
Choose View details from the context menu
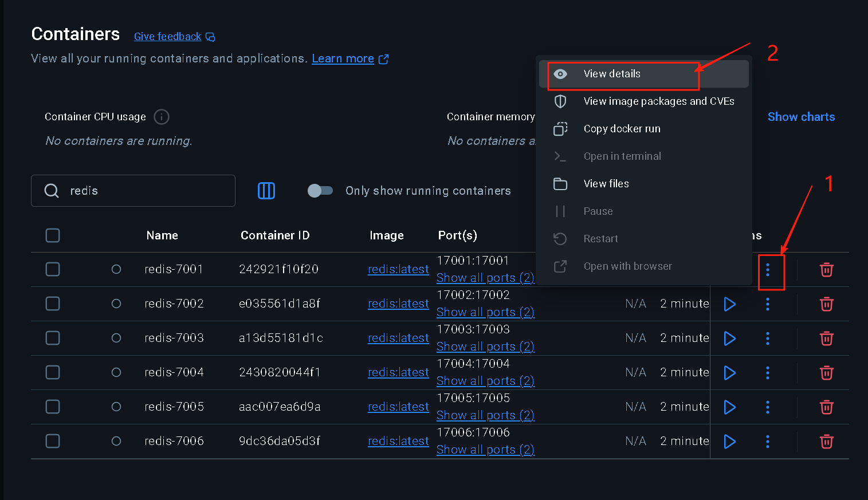pos(612,74)
